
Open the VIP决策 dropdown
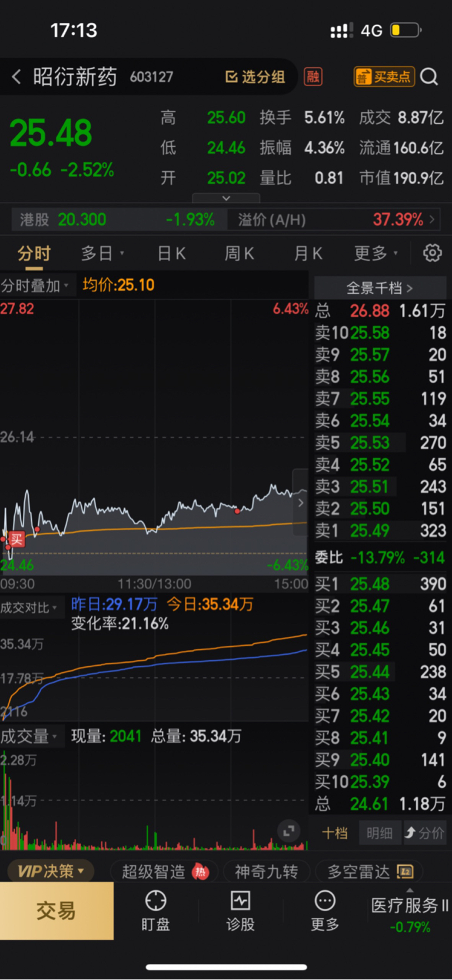click(x=51, y=871)
